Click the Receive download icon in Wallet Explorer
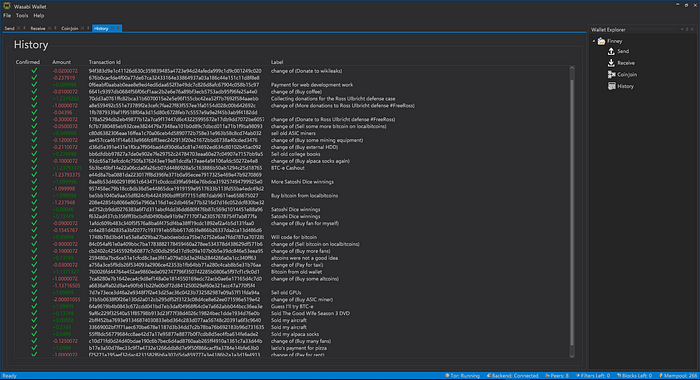The height and width of the screenshot is (380, 700). coord(611,63)
